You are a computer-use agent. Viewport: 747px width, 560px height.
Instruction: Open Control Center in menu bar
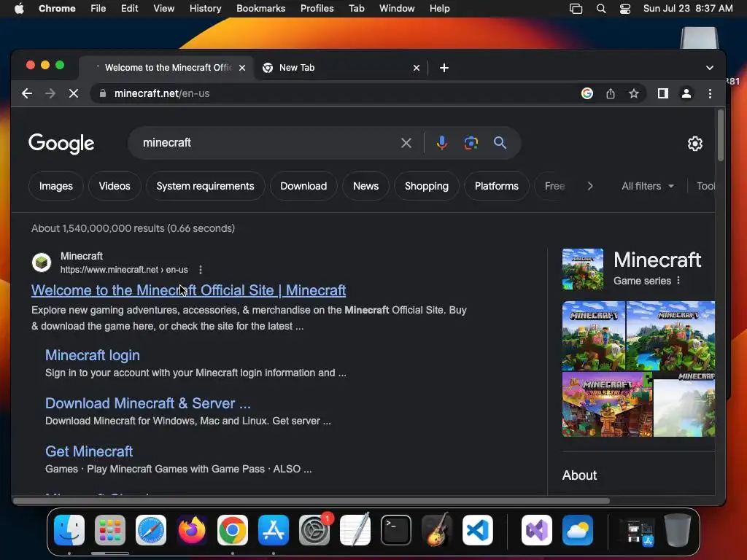[x=625, y=9]
